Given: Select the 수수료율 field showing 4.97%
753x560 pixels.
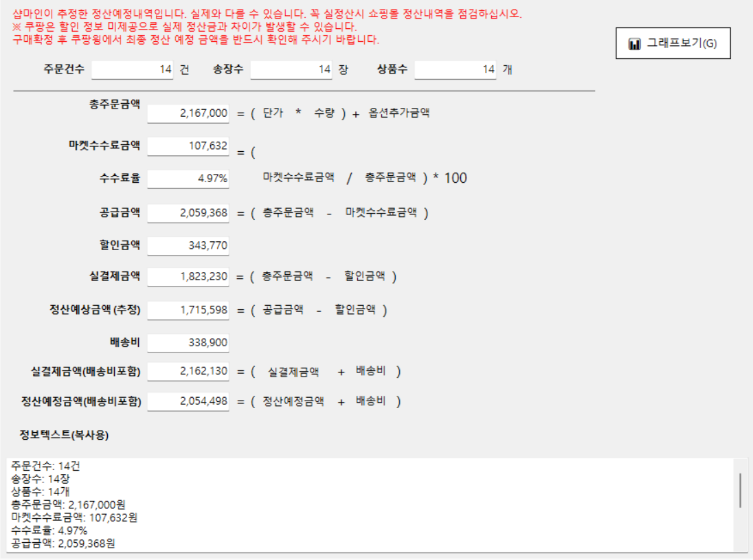Looking at the screenshot, I should [188, 179].
